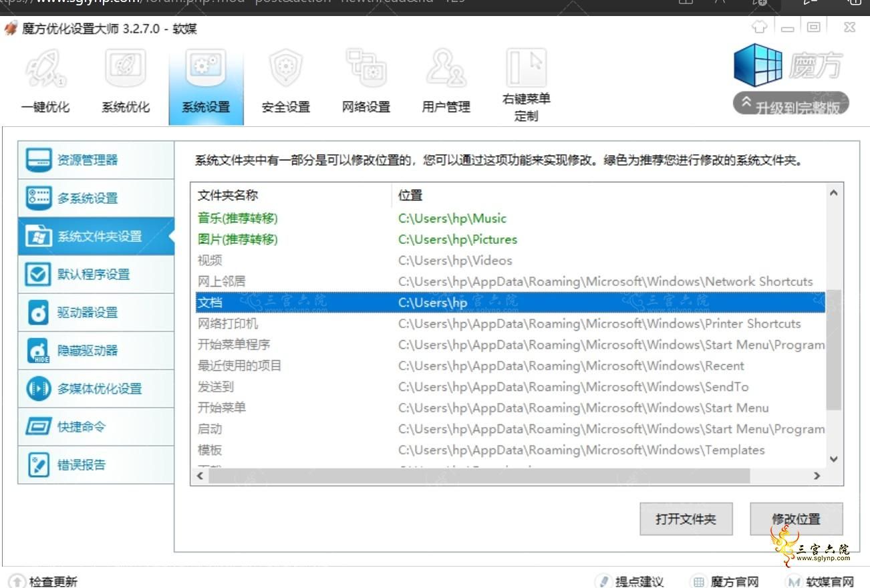Viewport: 870px width, 588px height.
Task: Select the 最近使用的项目 row
Action: [x=510, y=365]
